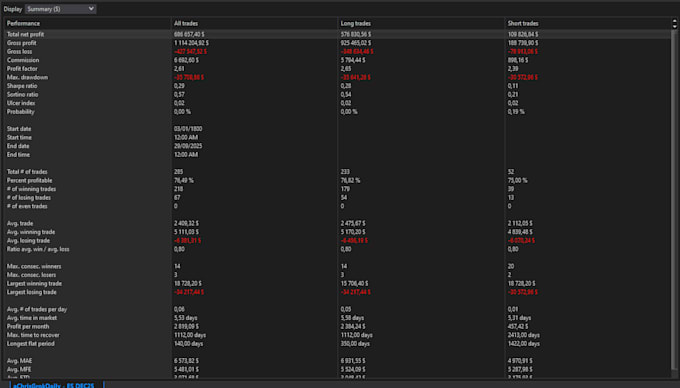Image resolution: width=680 pixels, height=388 pixels.
Task: Select the Longest flat period row label
Action: pyautogui.click(x=30, y=344)
